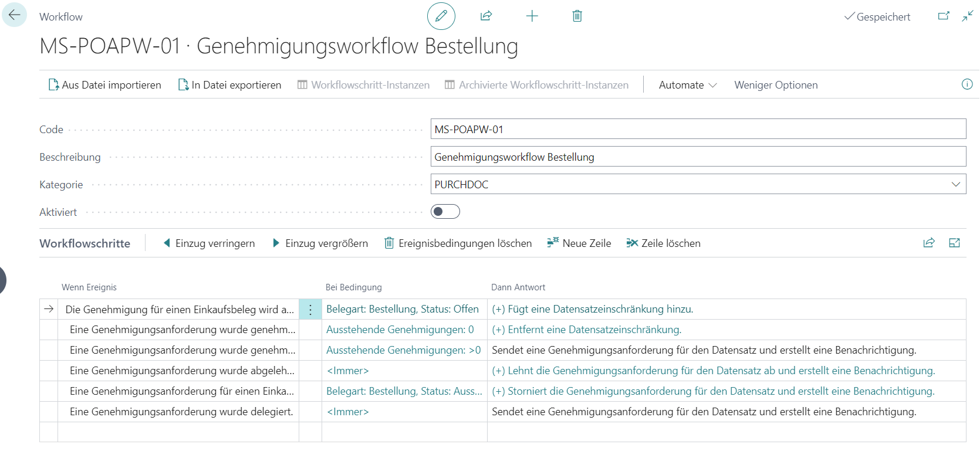
Task: Share Workflowschritte with the share icon
Action: click(x=929, y=243)
